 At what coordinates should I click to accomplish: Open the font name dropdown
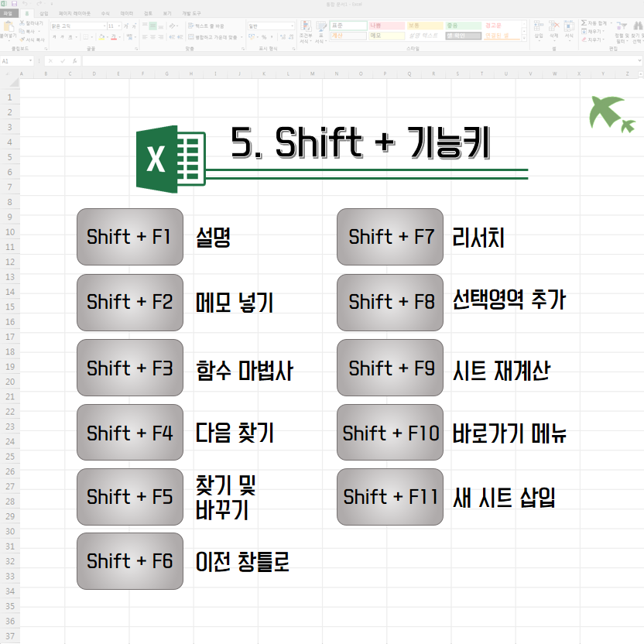[x=104, y=26]
